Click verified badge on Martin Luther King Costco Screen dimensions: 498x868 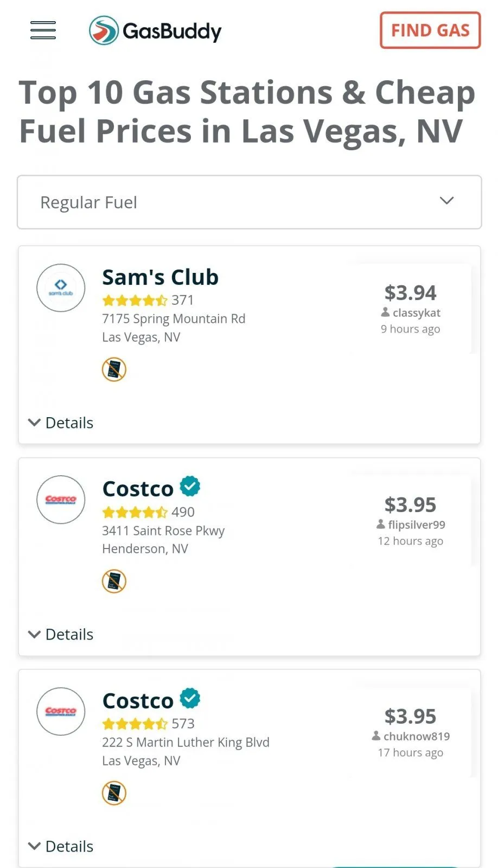190,698
